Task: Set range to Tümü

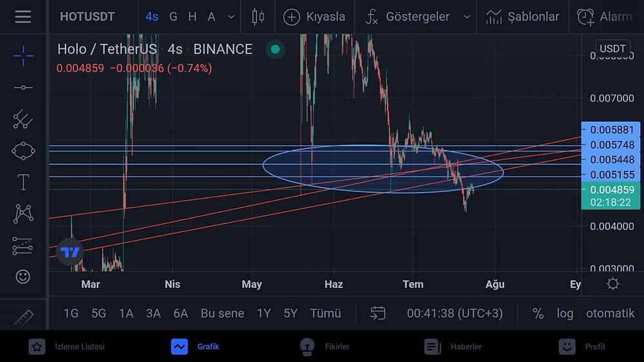Action: point(325,314)
